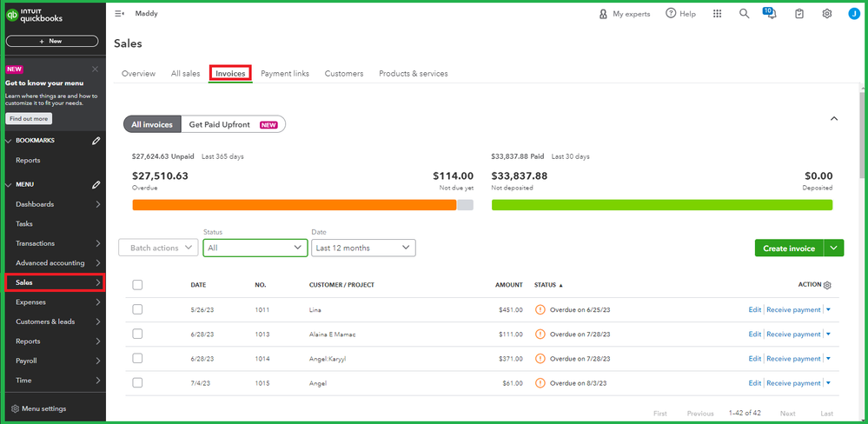868x424 pixels.
Task: Click the Find out more button
Action: point(29,118)
